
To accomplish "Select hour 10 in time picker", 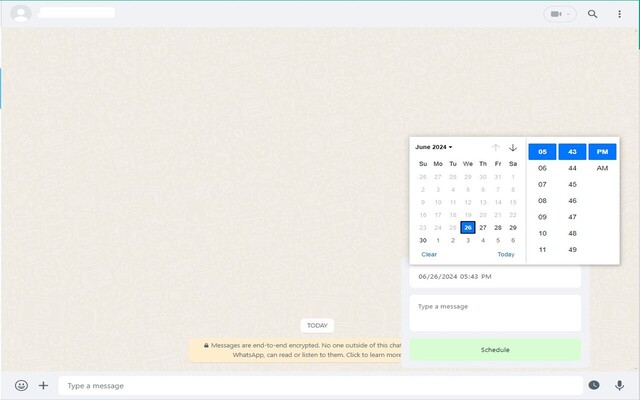I will point(542,233).
